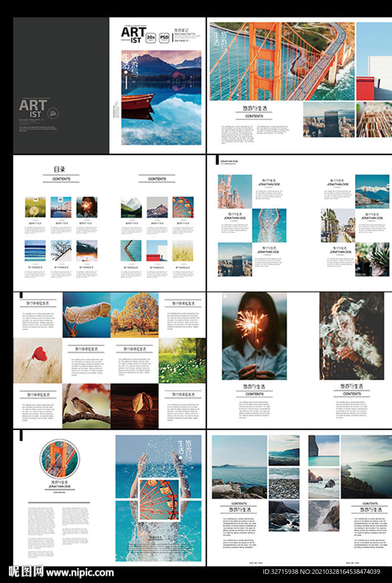This screenshot has width=392, height=583.
Task: Select the small ferris wheel thumbnail in the contents grid
Action: pos(183,207)
